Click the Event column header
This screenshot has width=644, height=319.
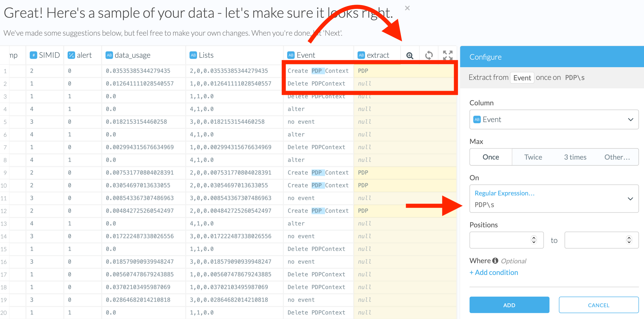pos(305,55)
